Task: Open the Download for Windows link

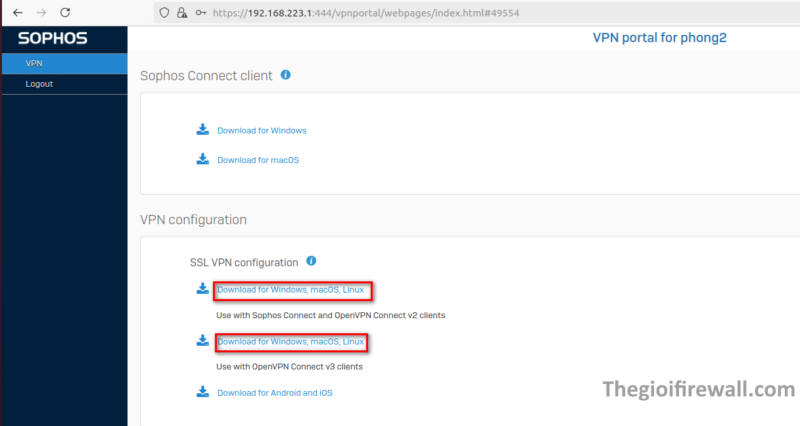Action: point(261,131)
